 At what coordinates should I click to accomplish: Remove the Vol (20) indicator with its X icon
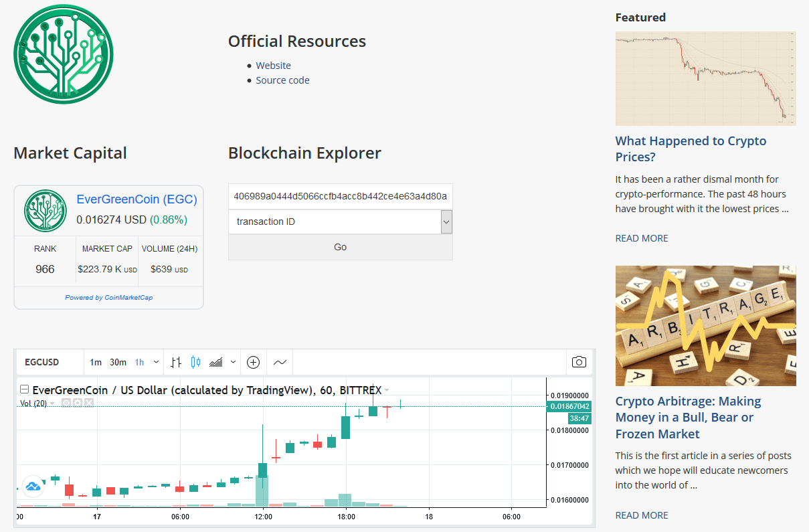pyautogui.click(x=89, y=403)
